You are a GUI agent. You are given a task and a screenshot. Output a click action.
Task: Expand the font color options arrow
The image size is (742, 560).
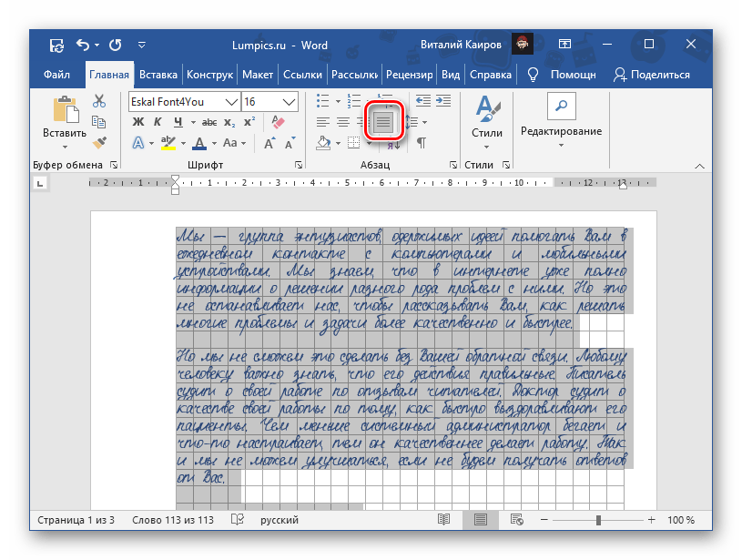coord(212,142)
